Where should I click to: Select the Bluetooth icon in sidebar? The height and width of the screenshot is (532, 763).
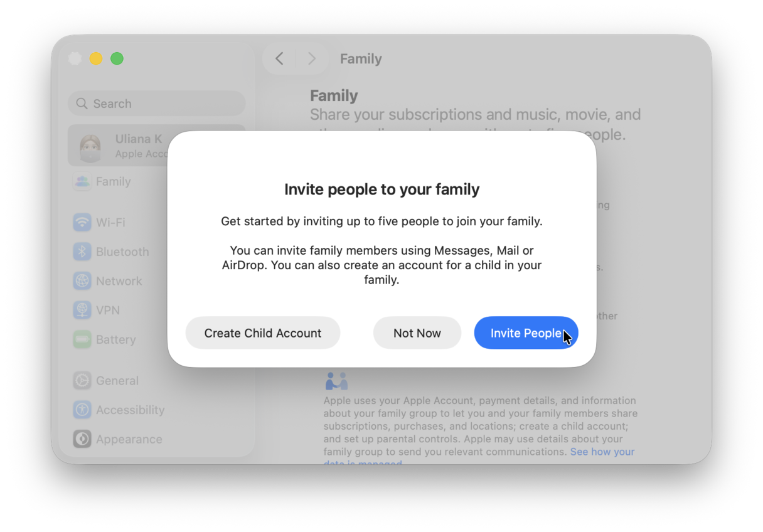click(x=82, y=252)
